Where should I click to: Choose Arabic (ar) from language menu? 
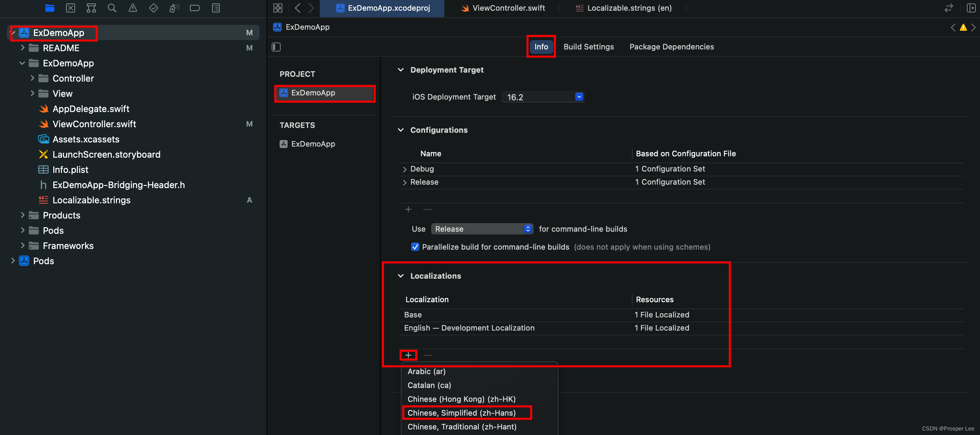479,371
